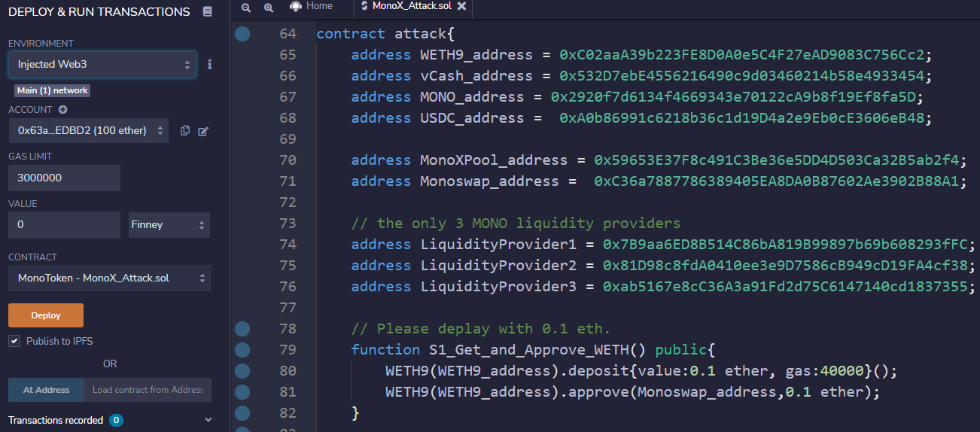Click the 'only 3 MONO liquidity providers' comment

click(x=516, y=224)
